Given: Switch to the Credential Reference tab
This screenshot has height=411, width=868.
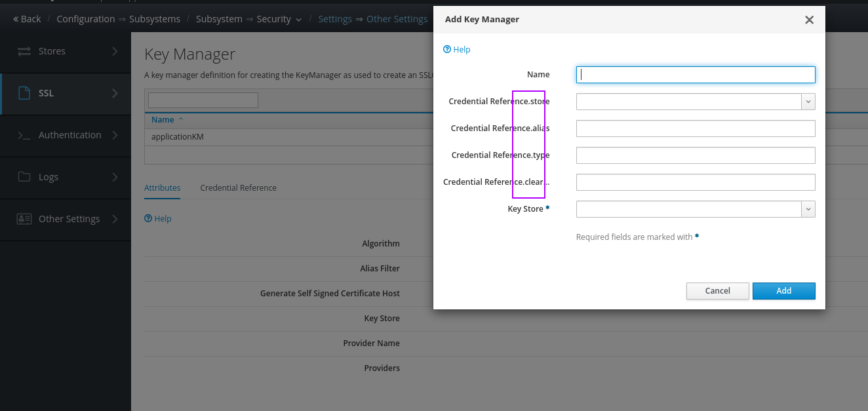Looking at the screenshot, I should point(238,187).
